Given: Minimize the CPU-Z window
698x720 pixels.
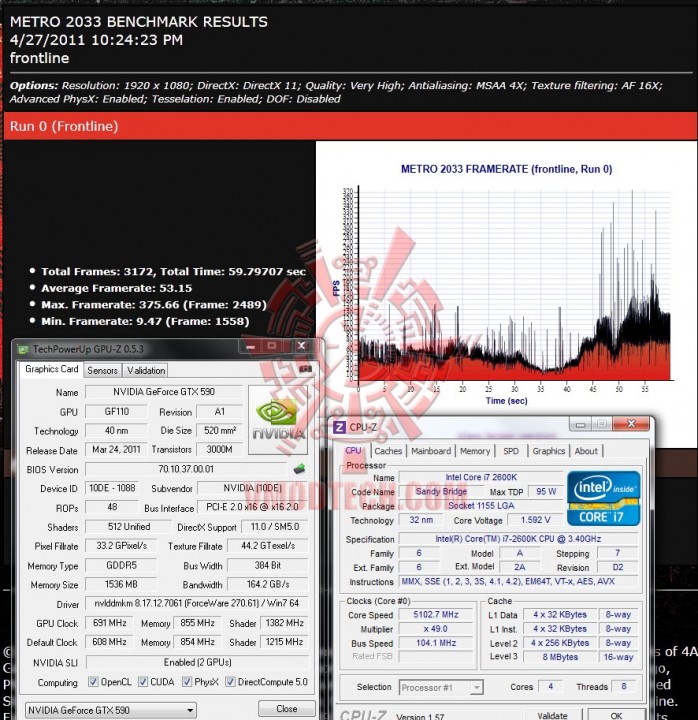Looking at the screenshot, I should (x=580, y=424).
